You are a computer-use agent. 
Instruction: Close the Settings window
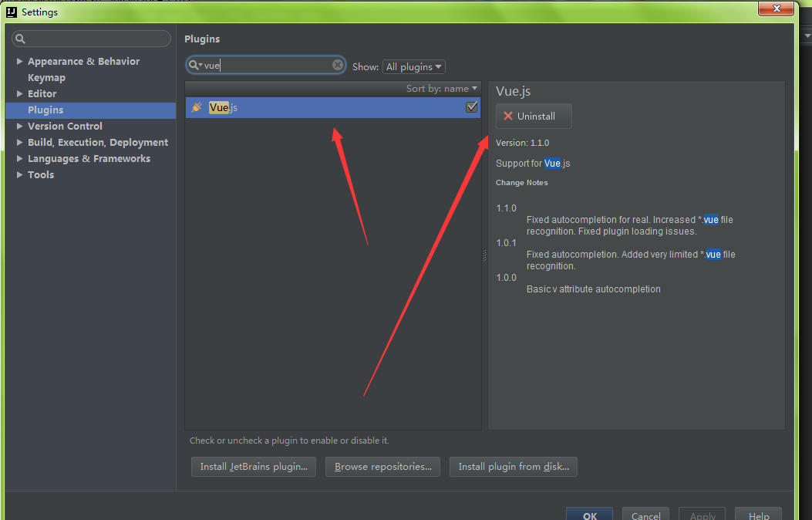pos(776,8)
